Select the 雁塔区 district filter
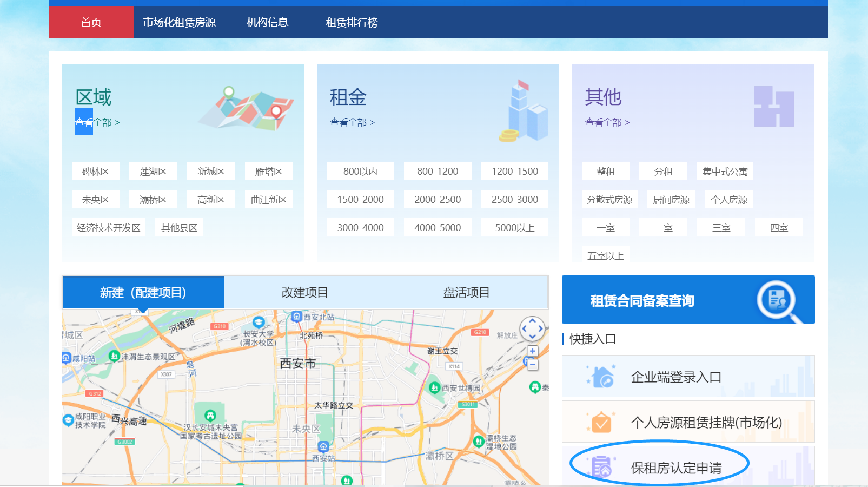The height and width of the screenshot is (487, 868). (269, 172)
